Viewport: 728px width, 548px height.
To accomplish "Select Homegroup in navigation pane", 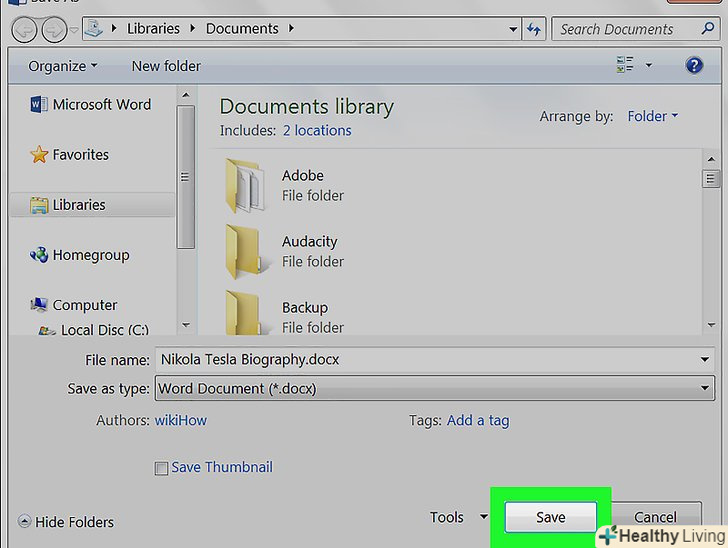I will pyautogui.click(x=80, y=255).
